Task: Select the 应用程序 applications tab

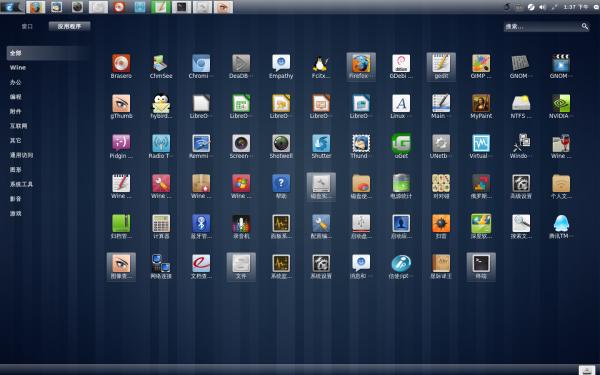Action: (69, 26)
